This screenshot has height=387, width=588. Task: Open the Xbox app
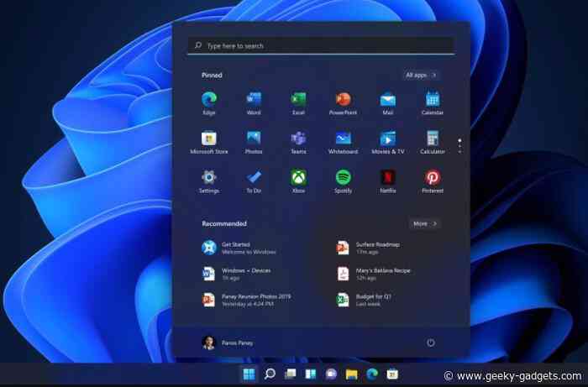(x=298, y=181)
